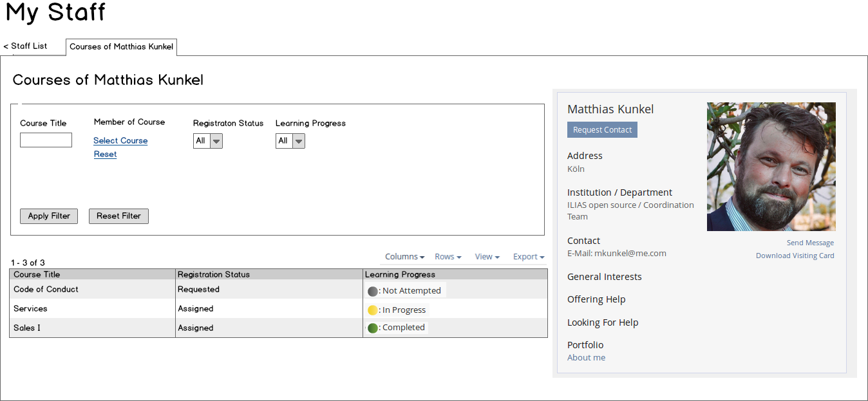Viewport: 868px width, 401px height.
Task: Go back to the Staff List tab
Action: pyautogui.click(x=26, y=46)
